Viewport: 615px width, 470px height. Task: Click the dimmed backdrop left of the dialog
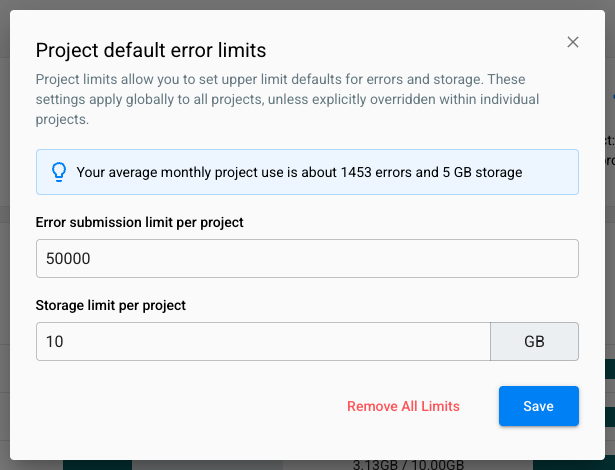pyautogui.click(x=4, y=250)
